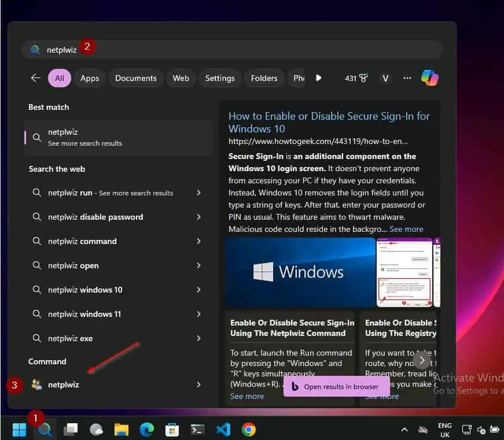Launch Microsoft Edge from taskbar
504x440 pixels.
click(x=146, y=430)
